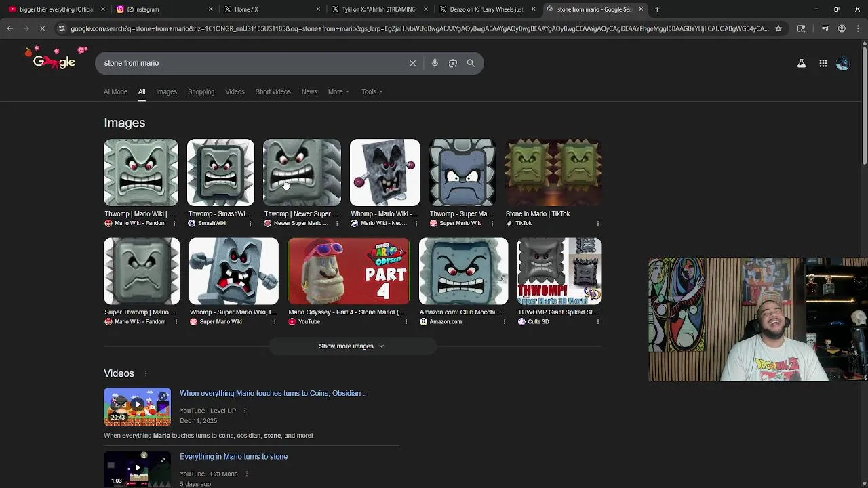Submit search with the magnifying glass icon
The image size is (868, 488).
471,63
